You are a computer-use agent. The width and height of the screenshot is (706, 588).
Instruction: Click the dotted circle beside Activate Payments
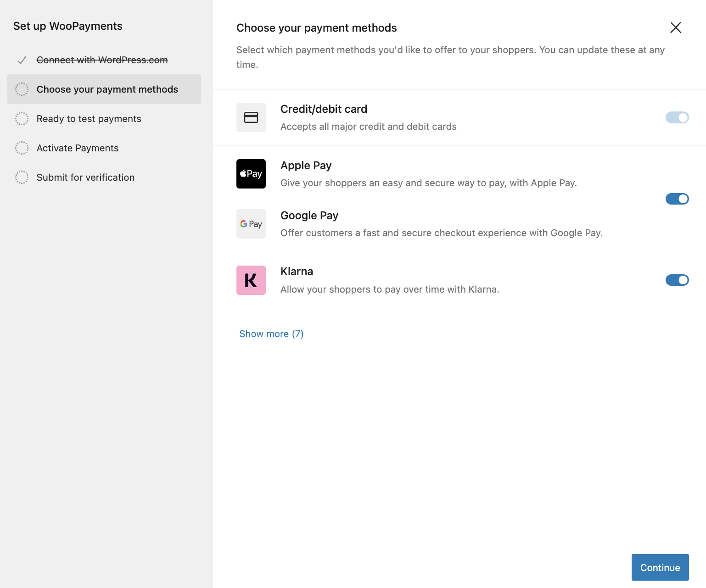pyautogui.click(x=22, y=148)
